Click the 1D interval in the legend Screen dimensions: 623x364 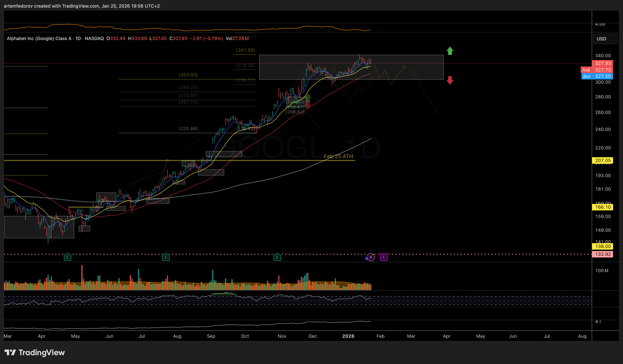tap(78, 38)
